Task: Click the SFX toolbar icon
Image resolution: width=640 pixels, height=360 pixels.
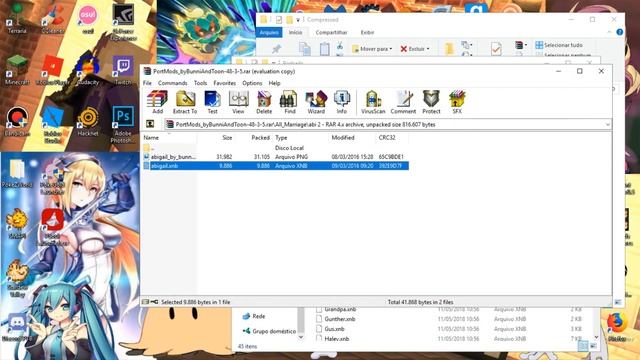Action: tap(457, 102)
